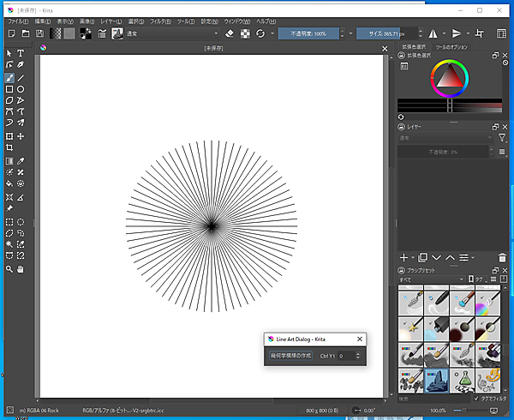Image resolution: width=514 pixels, height=420 pixels.
Task: Pick the Ellipse shape tool
Action: (x=21, y=89)
